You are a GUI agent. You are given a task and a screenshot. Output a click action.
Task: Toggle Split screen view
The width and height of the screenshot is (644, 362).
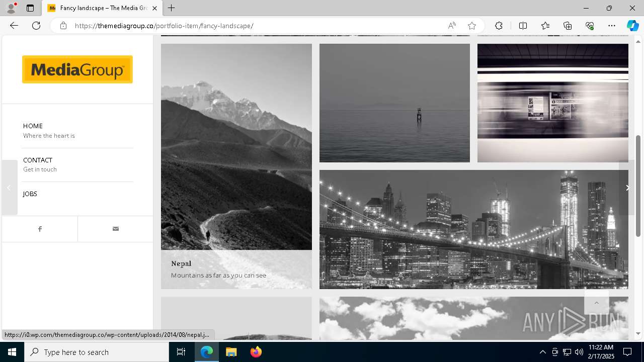[x=523, y=26]
